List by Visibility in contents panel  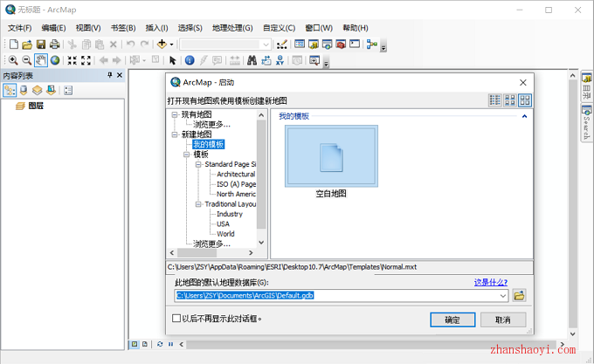tap(37, 90)
